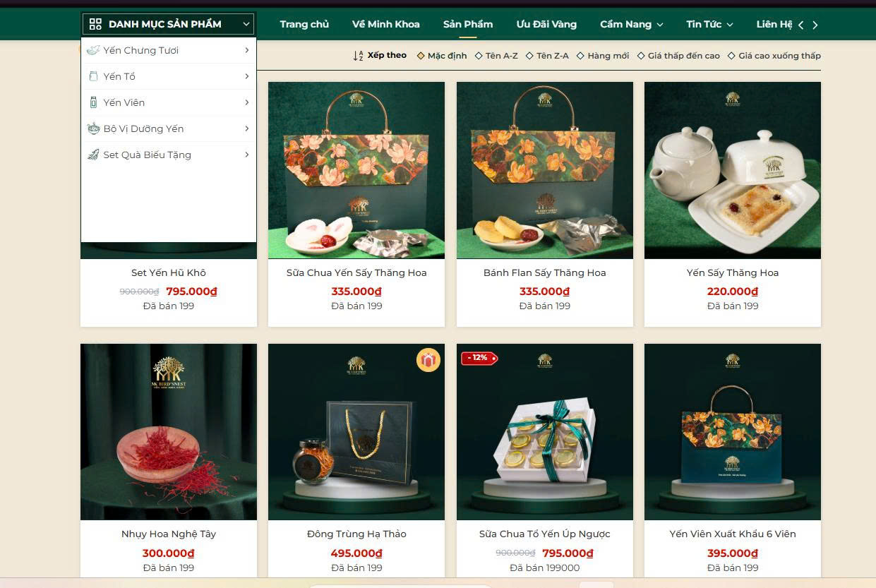
Task: Open the Trang chủ page
Action: pyautogui.click(x=304, y=24)
